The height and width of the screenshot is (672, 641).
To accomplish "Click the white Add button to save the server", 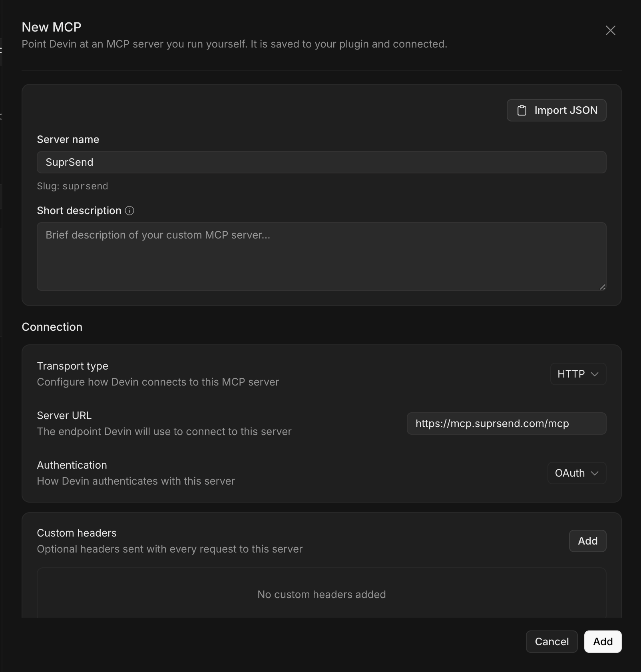I will click(x=603, y=642).
